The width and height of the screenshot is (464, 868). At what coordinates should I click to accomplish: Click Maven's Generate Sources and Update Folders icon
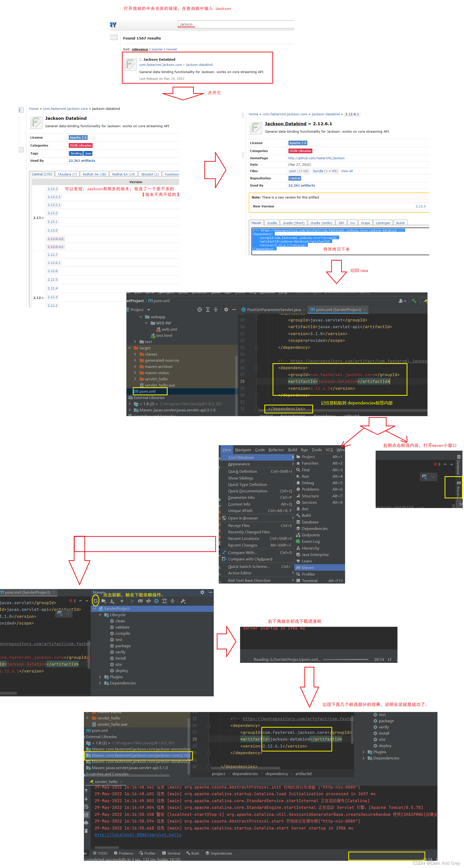coord(104,601)
